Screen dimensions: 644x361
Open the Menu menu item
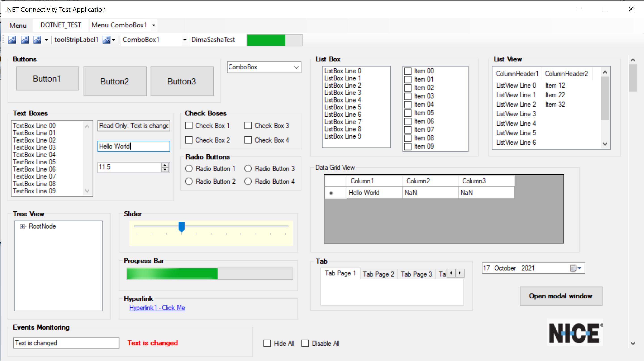click(x=18, y=25)
